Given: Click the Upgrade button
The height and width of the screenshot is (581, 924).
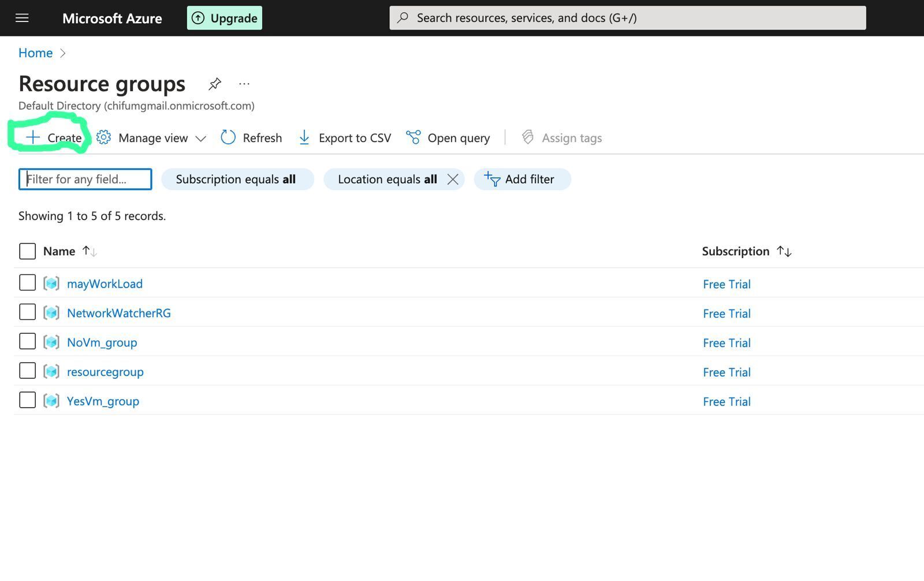Looking at the screenshot, I should (225, 18).
